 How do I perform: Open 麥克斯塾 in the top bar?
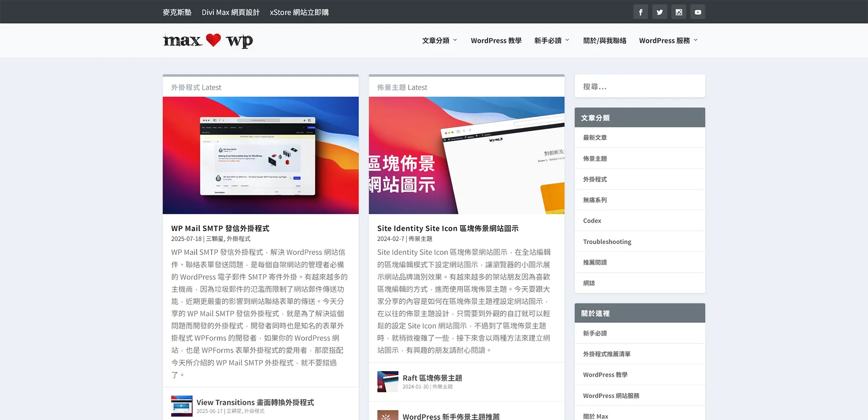177,12
